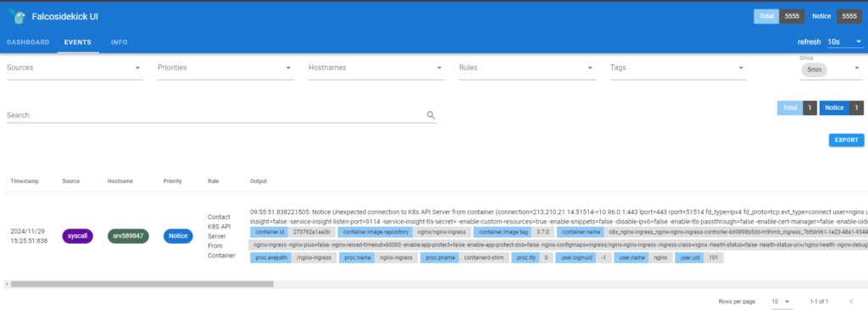The height and width of the screenshot is (314, 868).
Task: Click the srv589847 hostname chip
Action: click(x=128, y=235)
